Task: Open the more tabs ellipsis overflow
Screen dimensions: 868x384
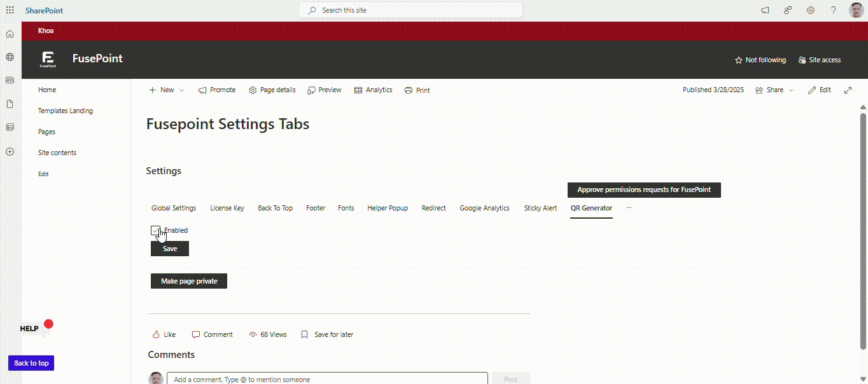Action: click(x=629, y=208)
